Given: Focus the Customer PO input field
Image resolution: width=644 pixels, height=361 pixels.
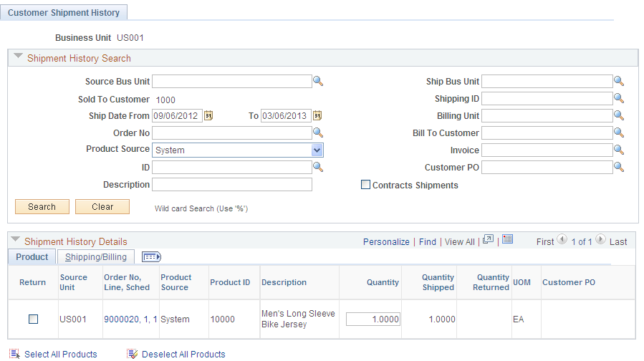Looking at the screenshot, I should pyautogui.click(x=547, y=167).
